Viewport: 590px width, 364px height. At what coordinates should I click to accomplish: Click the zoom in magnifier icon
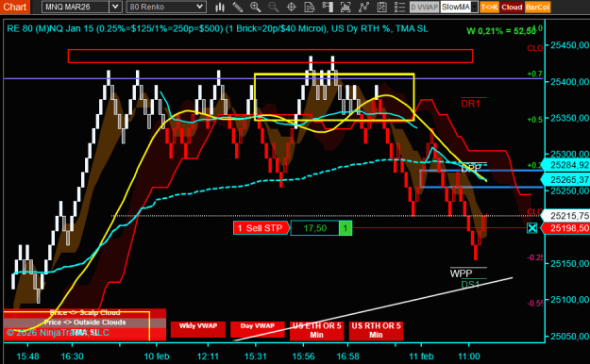256,8
